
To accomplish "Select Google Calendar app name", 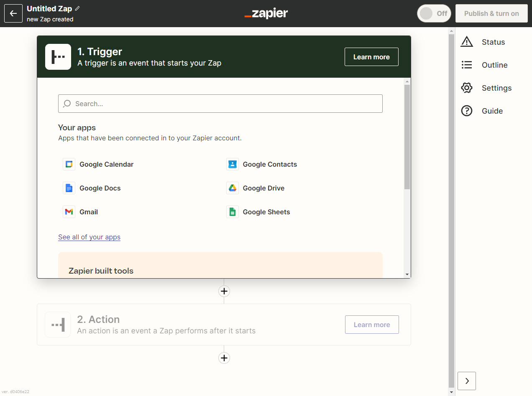I will coord(107,164).
